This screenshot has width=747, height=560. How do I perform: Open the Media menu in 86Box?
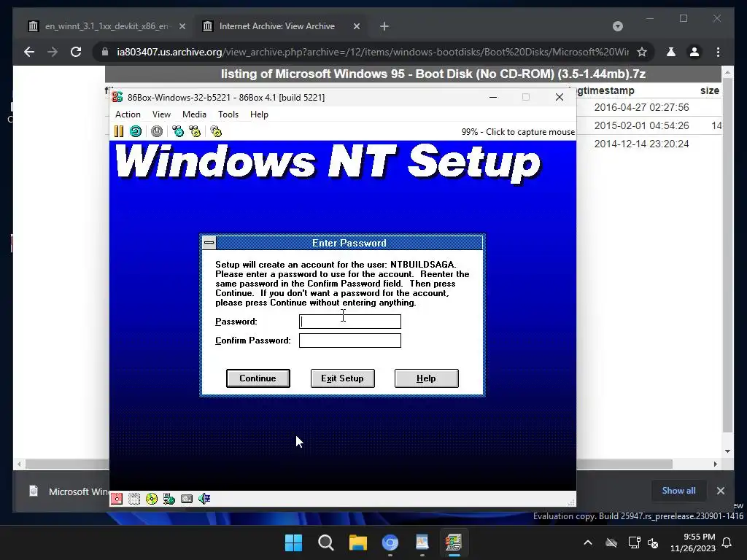click(x=194, y=114)
